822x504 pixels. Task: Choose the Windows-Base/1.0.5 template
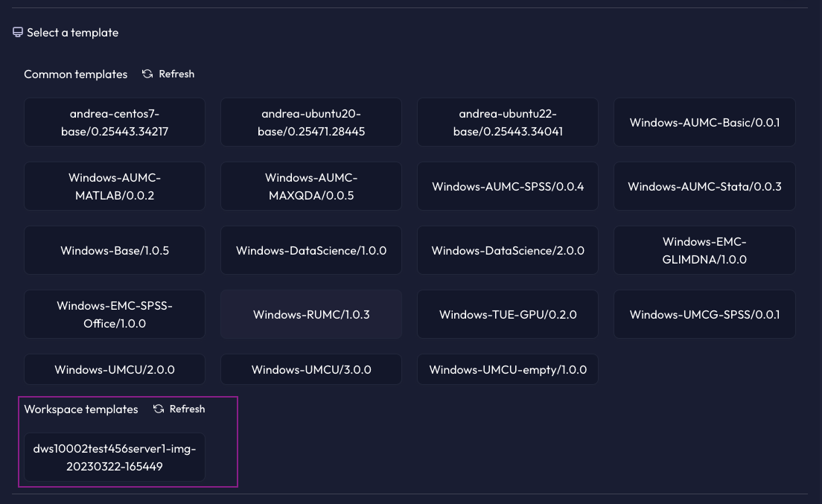pyautogui.click(x=114, y=250)
